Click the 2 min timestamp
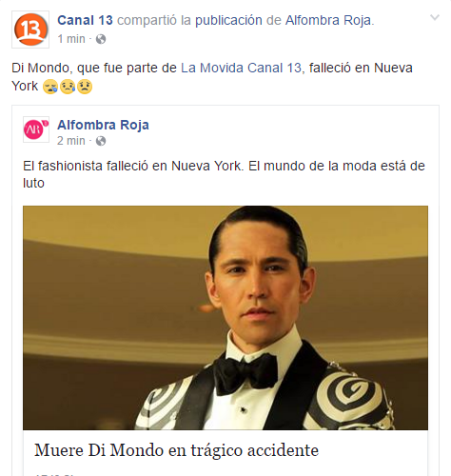 click(71, 141)
